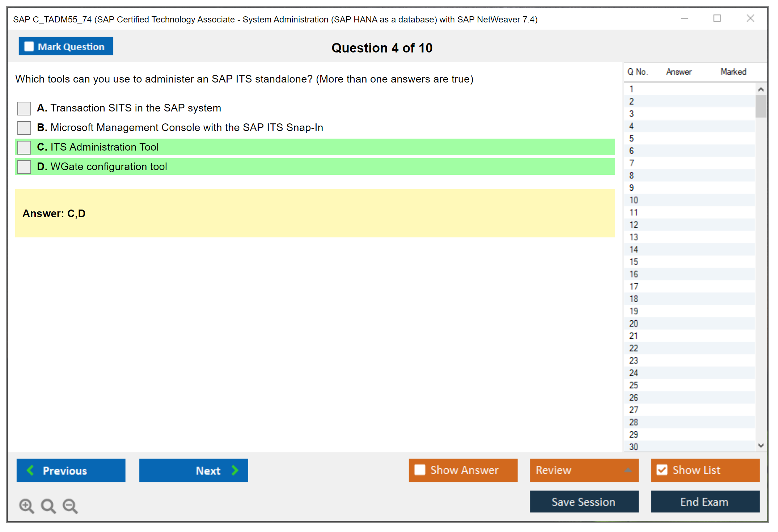This screenshot has width=778, height=532.
Task: Tick option C ITS Administration Tool
Action: coord(24,147)
